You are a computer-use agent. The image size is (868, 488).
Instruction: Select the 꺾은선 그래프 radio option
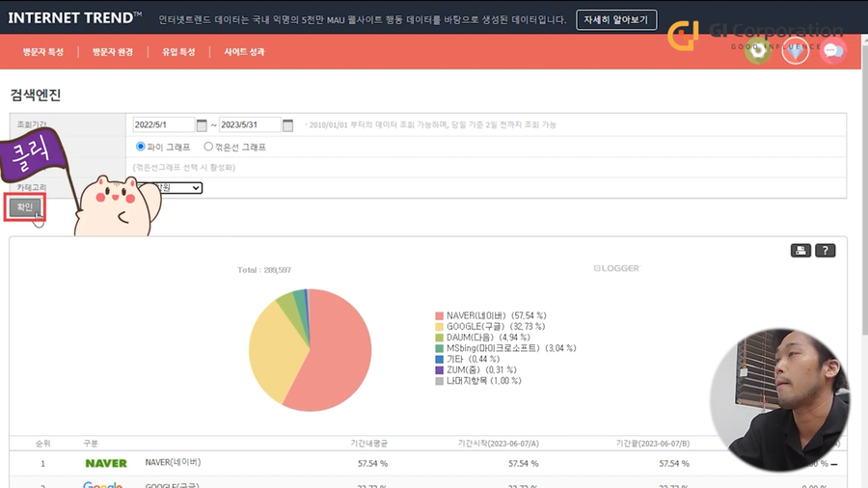(208, 147)
